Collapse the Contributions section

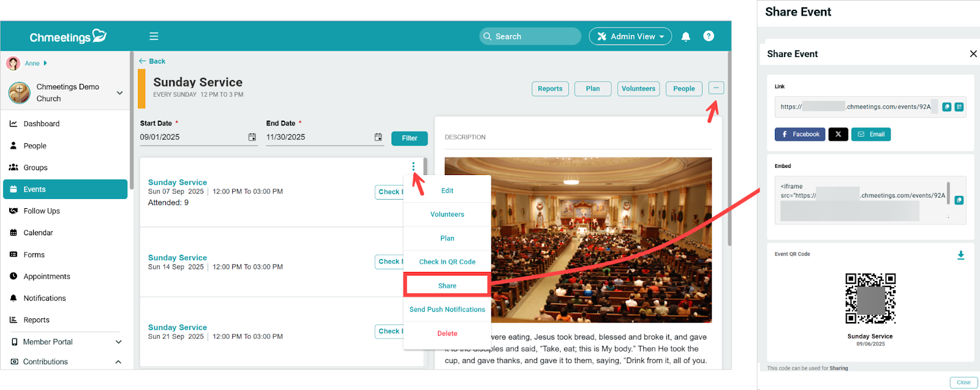click(x=118, y=362)
